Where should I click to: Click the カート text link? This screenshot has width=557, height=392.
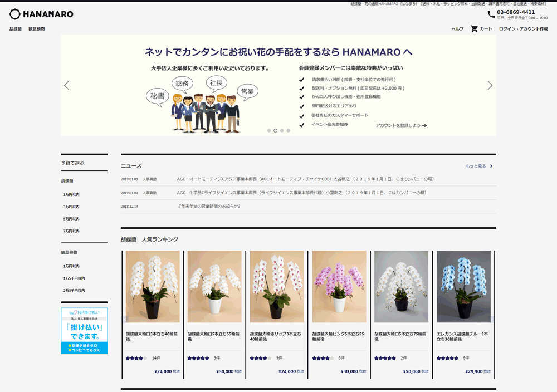click(x=486, y=29)
